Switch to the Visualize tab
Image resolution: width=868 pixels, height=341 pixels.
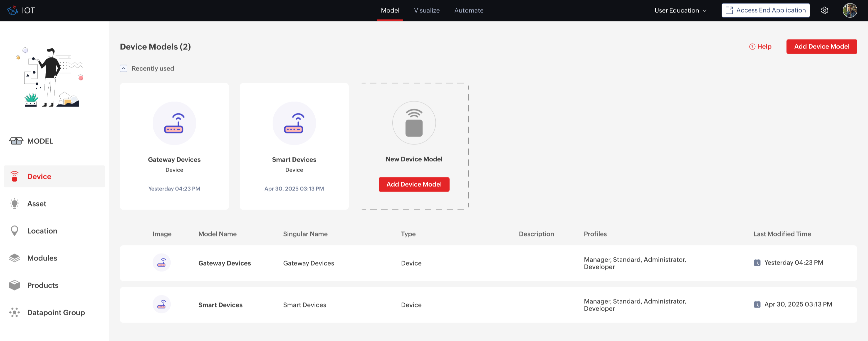click(x=427, y=10)
